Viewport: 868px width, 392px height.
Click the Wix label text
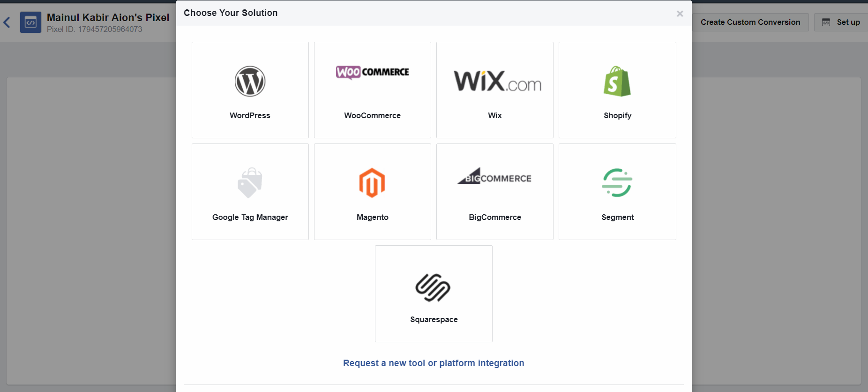coord(495,115)
